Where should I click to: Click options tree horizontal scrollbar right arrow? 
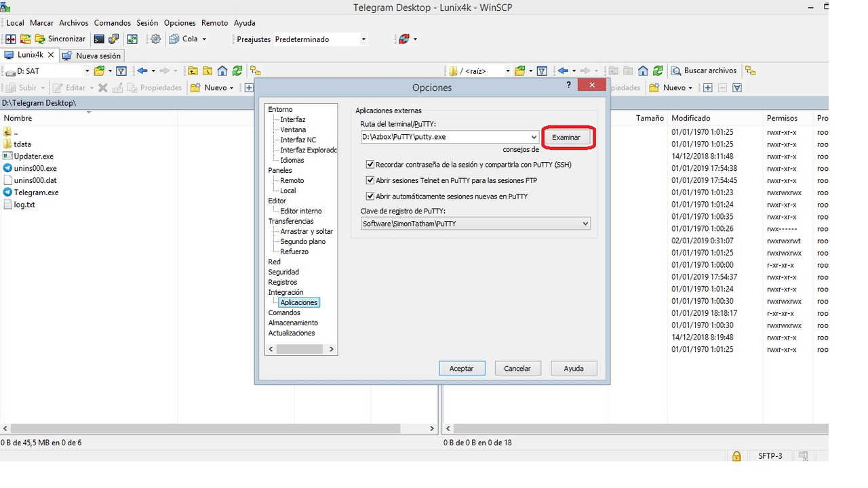pyautogui.click(x=332, y=349)
